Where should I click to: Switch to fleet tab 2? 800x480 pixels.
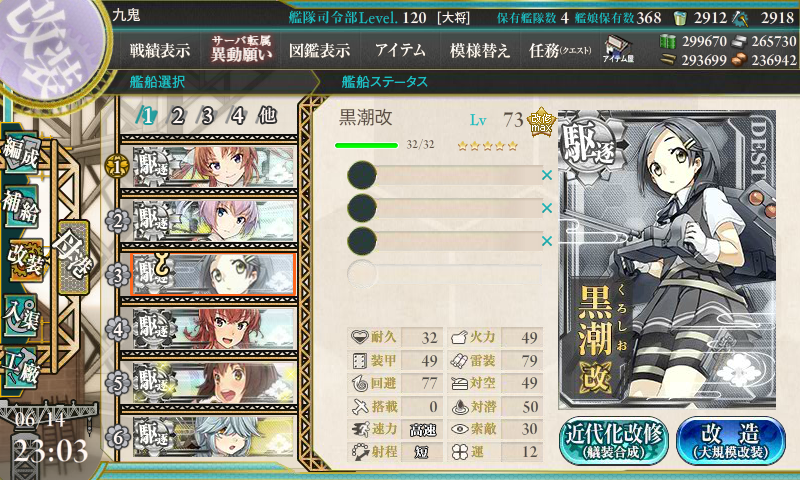pos(177,116)
